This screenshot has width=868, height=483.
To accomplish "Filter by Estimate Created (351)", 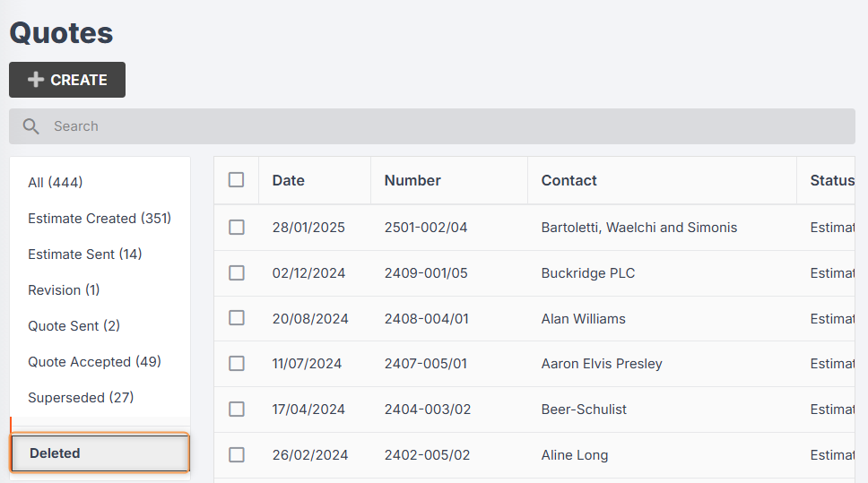I will tap(100, 218).
